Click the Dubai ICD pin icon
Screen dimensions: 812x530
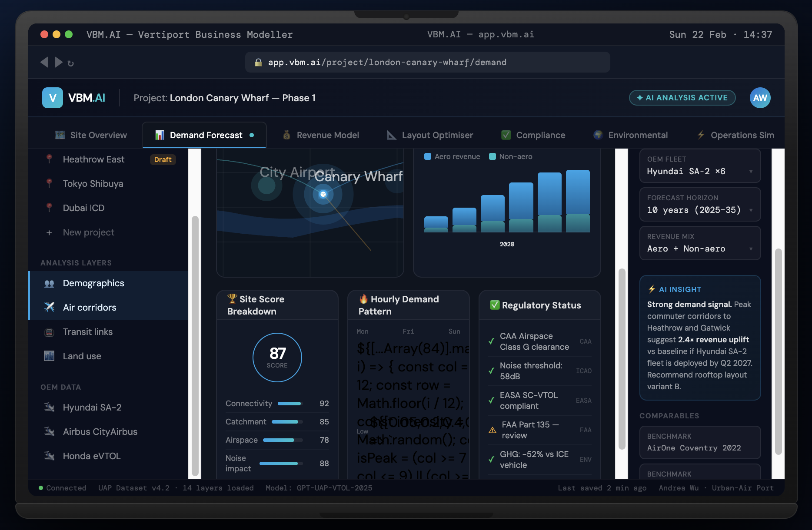(49, 208)
